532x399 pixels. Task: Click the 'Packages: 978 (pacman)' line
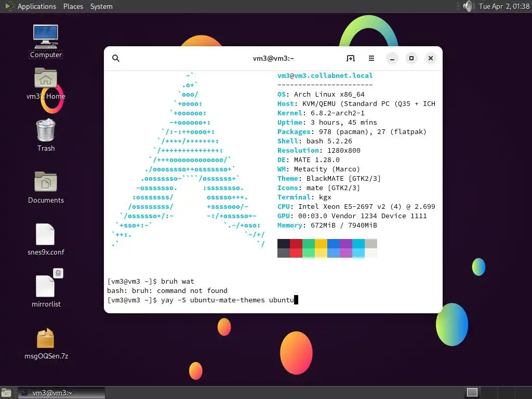352,131
